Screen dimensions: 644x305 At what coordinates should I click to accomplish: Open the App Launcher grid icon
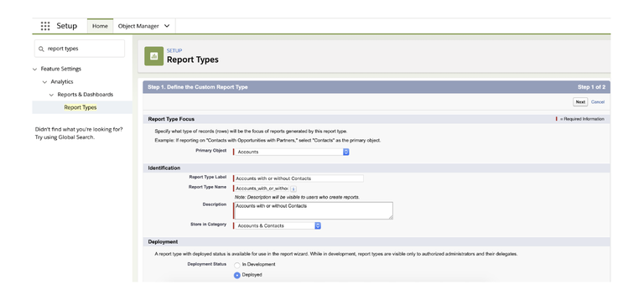point(45,26)
